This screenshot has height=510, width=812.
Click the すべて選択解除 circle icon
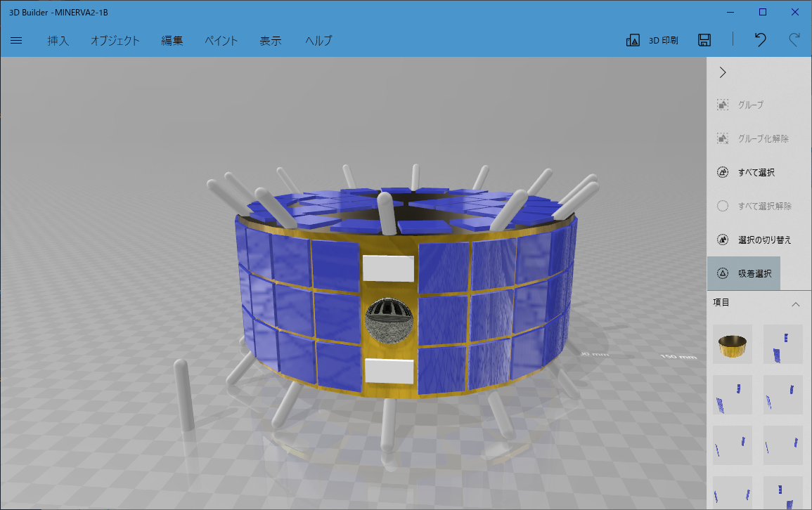[x=723, y=206]
